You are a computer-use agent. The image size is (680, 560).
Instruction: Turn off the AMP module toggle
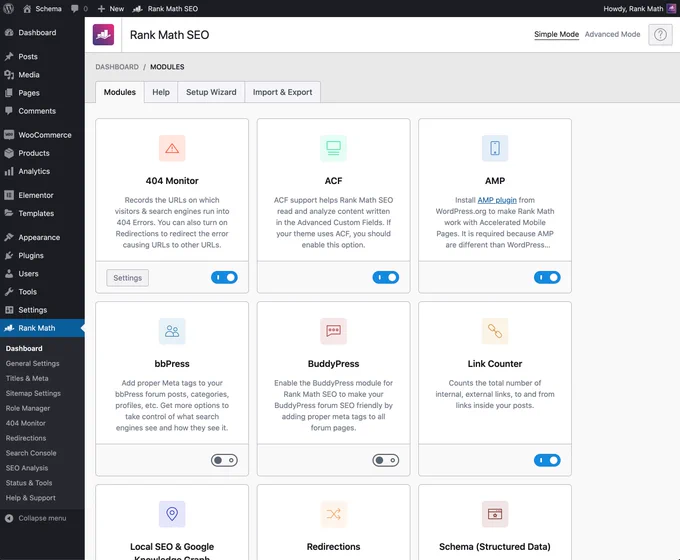pos(547,277)
